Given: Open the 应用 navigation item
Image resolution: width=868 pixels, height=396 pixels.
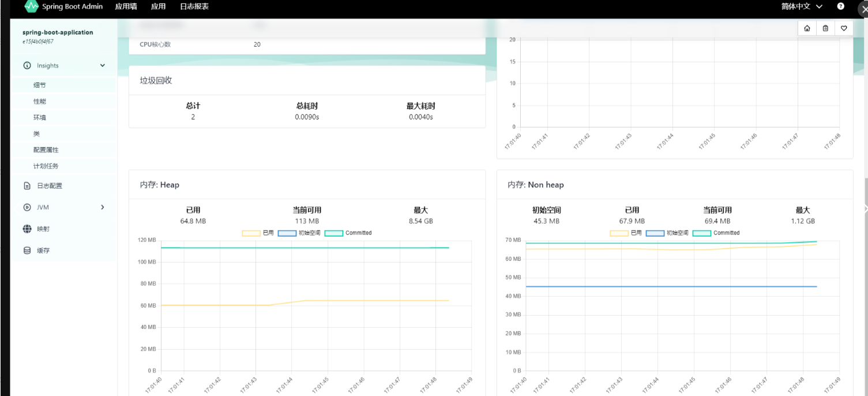Looking at the screenshot, I should 158,6.
